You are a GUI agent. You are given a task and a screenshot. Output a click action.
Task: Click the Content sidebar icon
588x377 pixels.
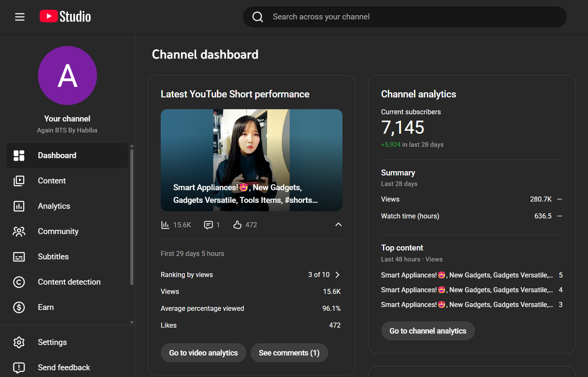(19, 181)
